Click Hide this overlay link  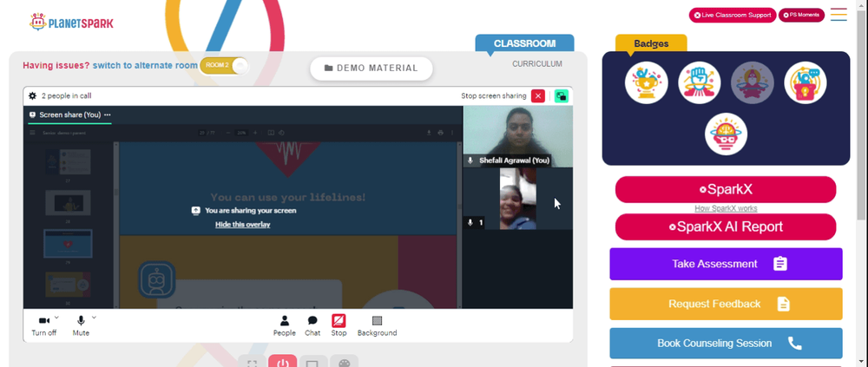point(242,224)
